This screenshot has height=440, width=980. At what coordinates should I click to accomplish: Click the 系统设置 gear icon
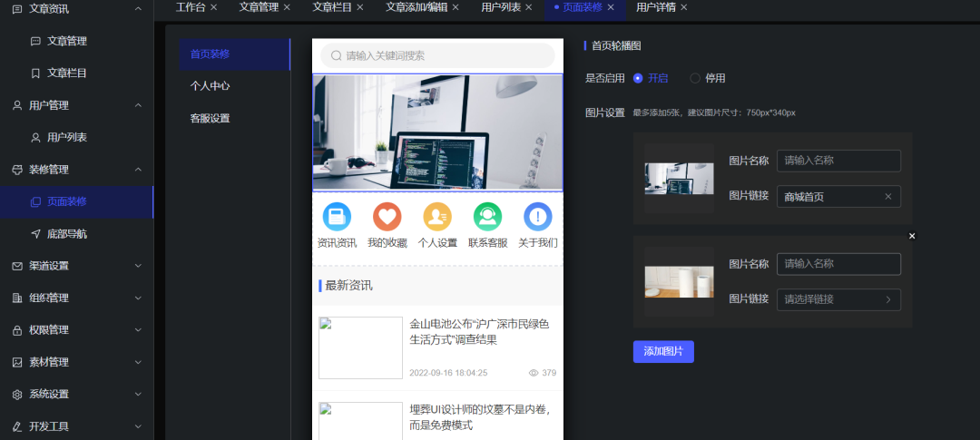pyautogui.click(x=17, y=395)
